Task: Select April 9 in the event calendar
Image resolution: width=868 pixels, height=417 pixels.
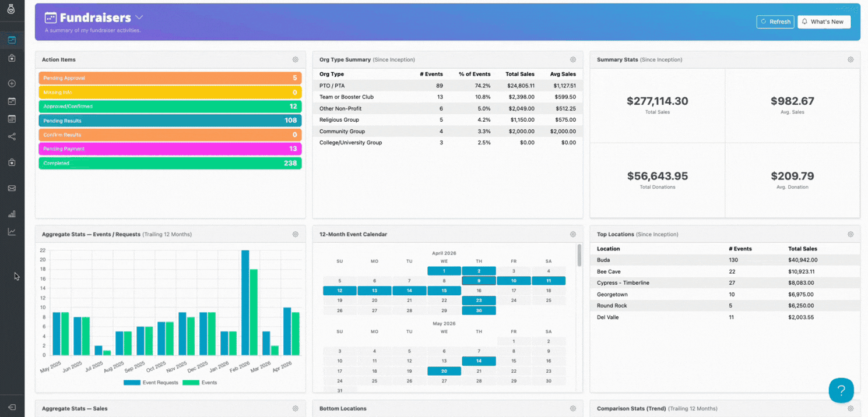Action: [479, 281]
